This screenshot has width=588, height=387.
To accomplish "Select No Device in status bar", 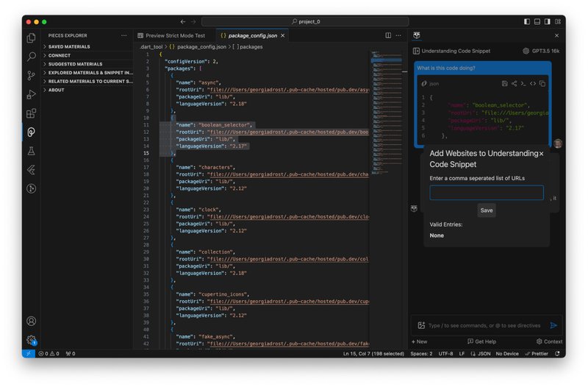I will 507,354.
